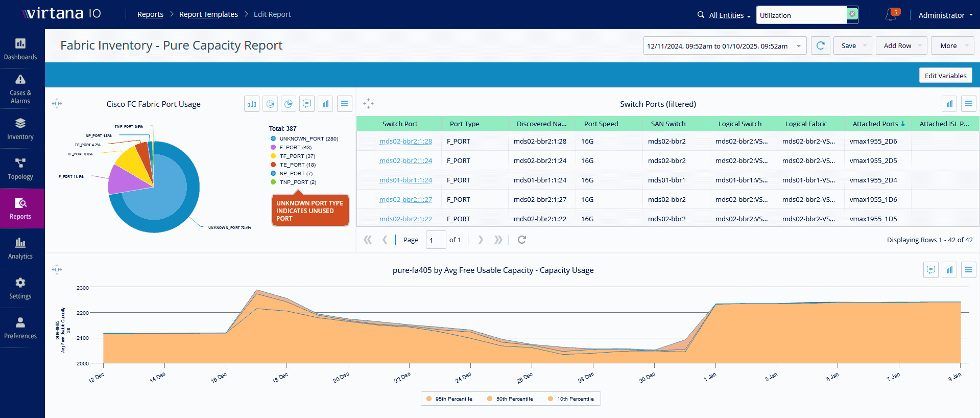Clear the Utilization search field
980x418 pixels.
click(852, 14)
